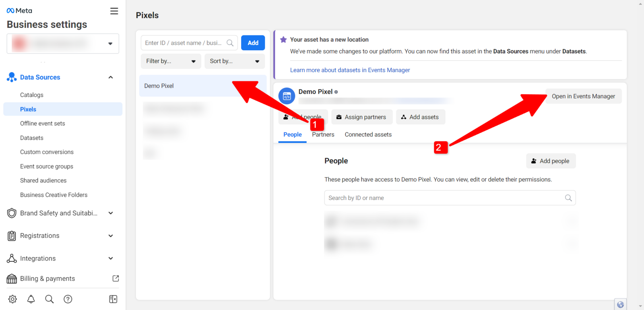Click the star icon in notice
The height and width of the screenshot is (310, 644).
click(283, 39)
